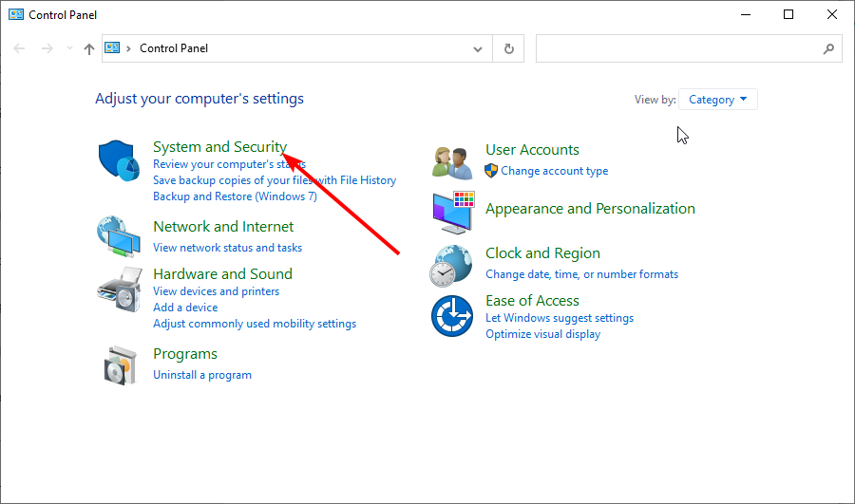Image resolution: width=855 pixels, height=504 pixels.
Task: Open the View by Category dropdown
Action: (717, 100)
